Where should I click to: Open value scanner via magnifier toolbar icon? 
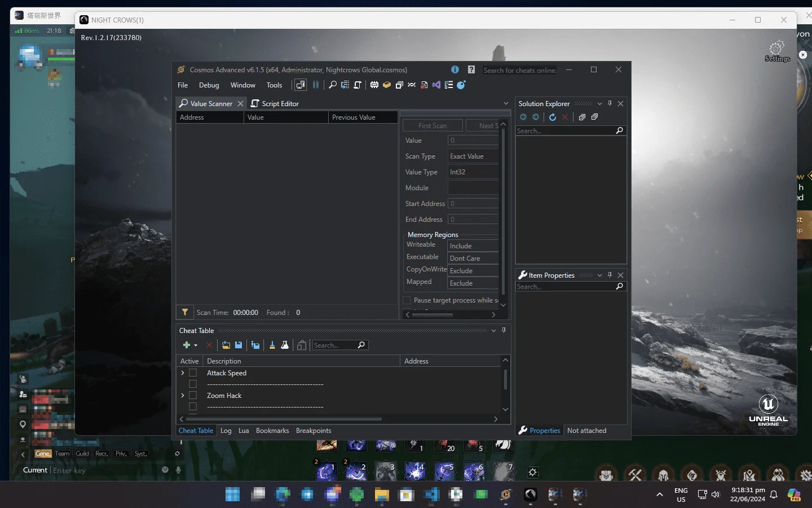coord(333,85)
